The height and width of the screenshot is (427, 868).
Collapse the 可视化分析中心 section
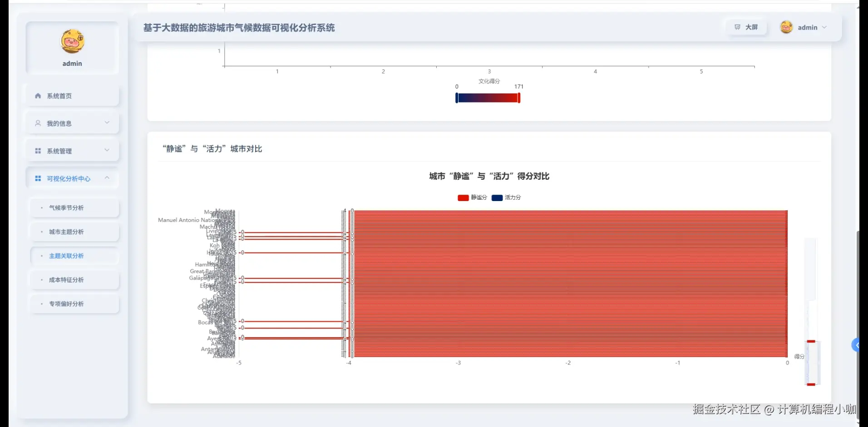tap(71, 178)
